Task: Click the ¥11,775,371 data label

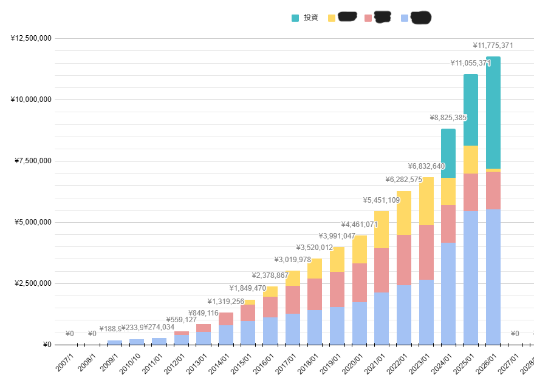Action: coord(493,46)
